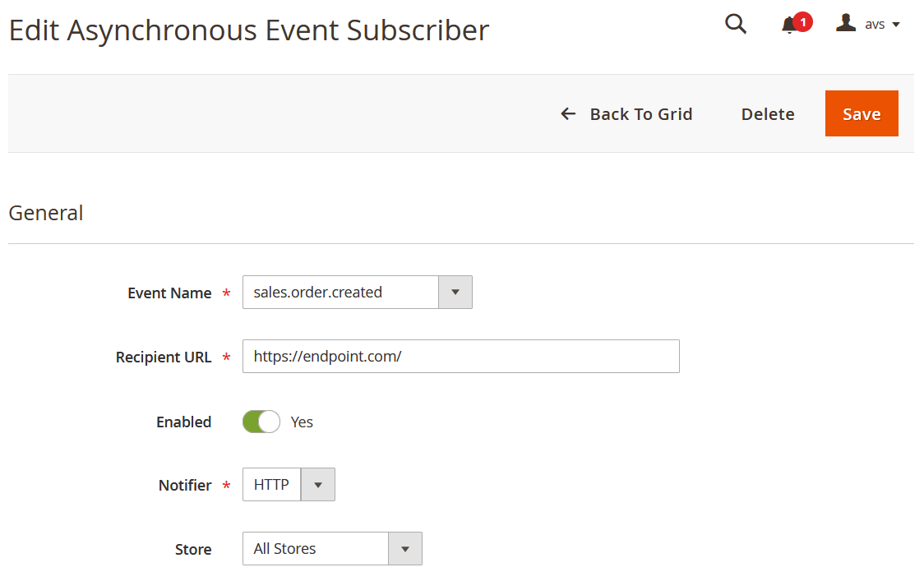Viewport: 924px width, 581px height.
Task: Open the Notifier HTTP dropdown arrow
Action: coord(317,485)
